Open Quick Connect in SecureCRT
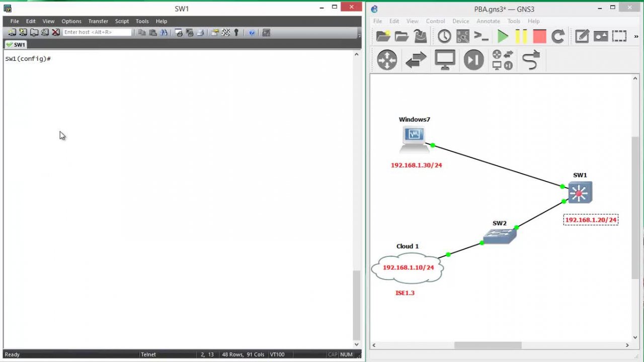 point(23,32)
